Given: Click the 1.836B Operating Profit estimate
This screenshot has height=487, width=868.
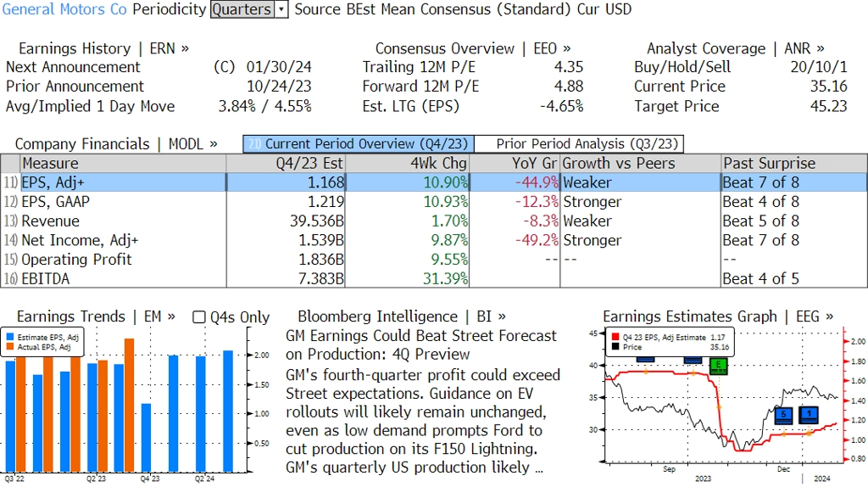Looking at the screenshot, I should tap(321, 260).
